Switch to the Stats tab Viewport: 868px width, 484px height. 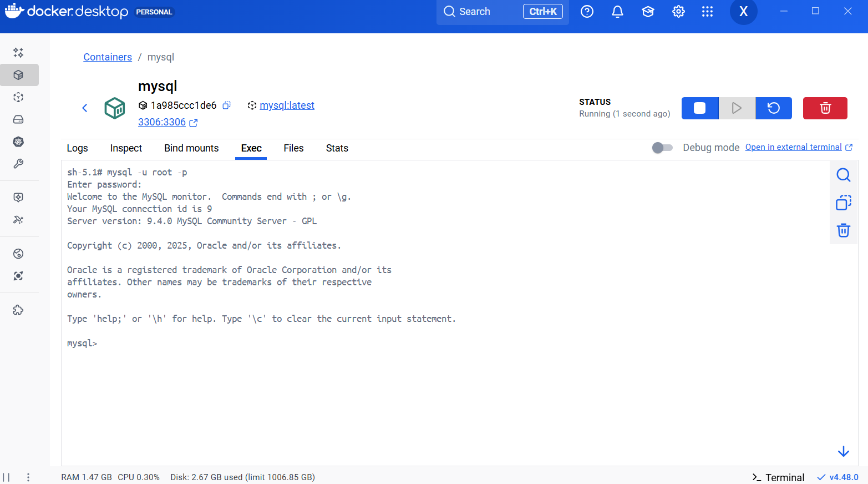click(337, 148)
